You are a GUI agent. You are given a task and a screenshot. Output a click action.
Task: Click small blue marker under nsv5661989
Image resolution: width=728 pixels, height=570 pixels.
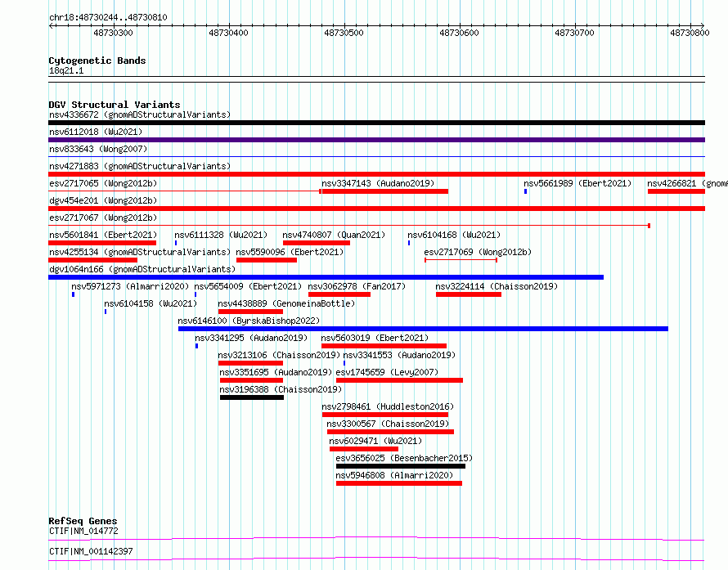point(526,191)
